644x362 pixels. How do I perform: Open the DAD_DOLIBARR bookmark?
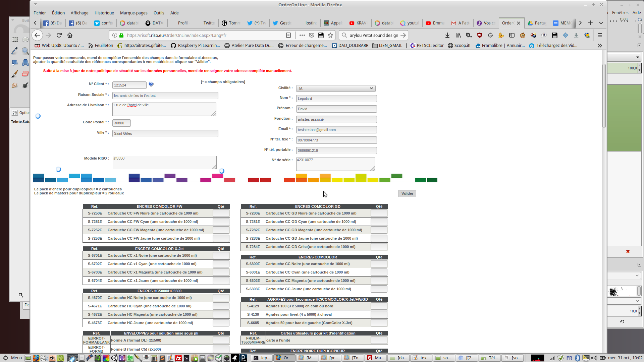tap(350, 46)
